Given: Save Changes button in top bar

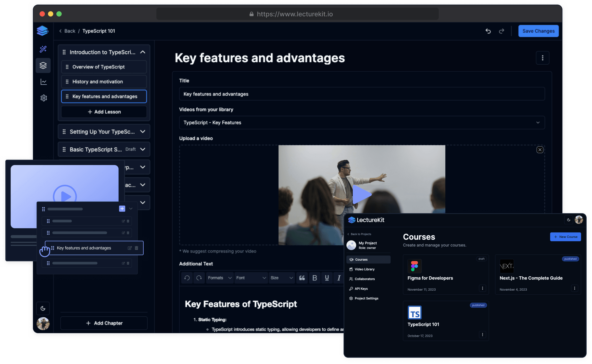Looking at the screenshot, I should coord(538,31).
